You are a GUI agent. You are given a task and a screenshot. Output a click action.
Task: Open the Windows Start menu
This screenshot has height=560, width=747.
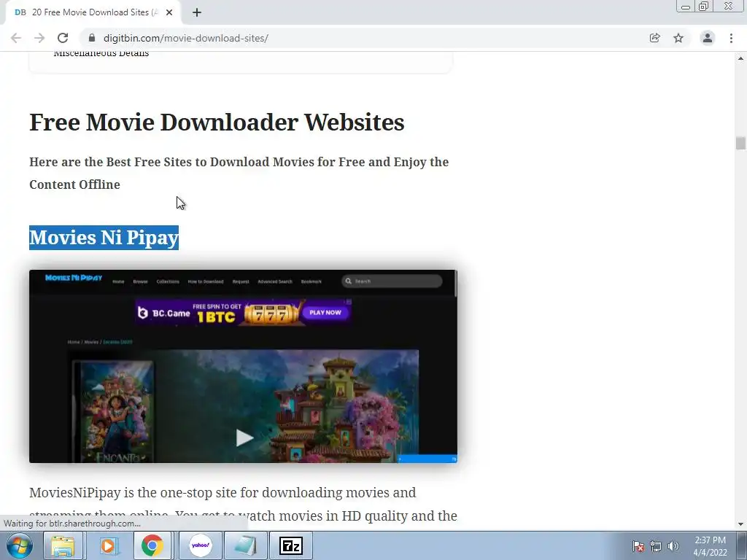[x=20, y=545]
